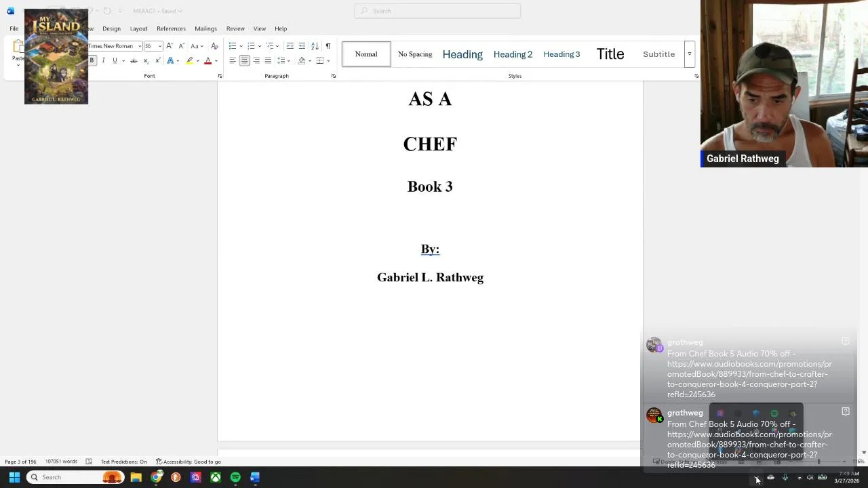868x488 pixels.
Task: Open the Mailings tab
Action: click(205, 28)
